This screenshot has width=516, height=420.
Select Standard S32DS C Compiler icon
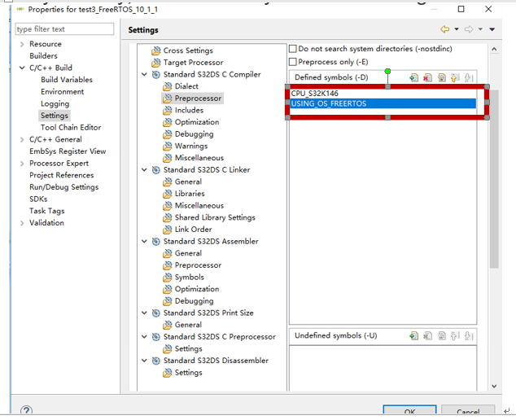(156, 74)
